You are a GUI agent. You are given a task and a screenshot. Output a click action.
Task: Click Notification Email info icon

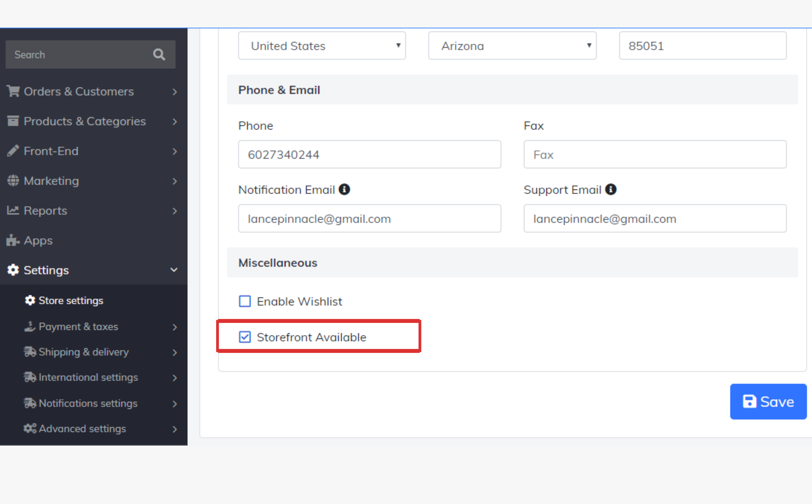(344, 189)
